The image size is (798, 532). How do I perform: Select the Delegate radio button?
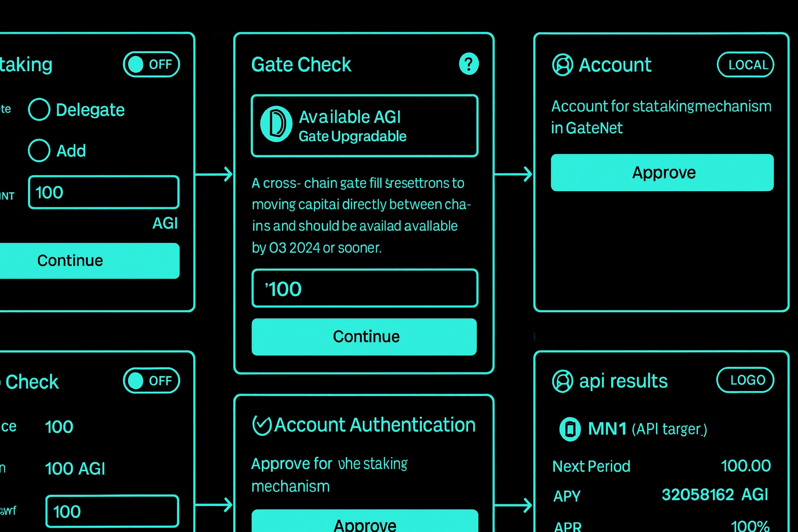pos(39,110)
